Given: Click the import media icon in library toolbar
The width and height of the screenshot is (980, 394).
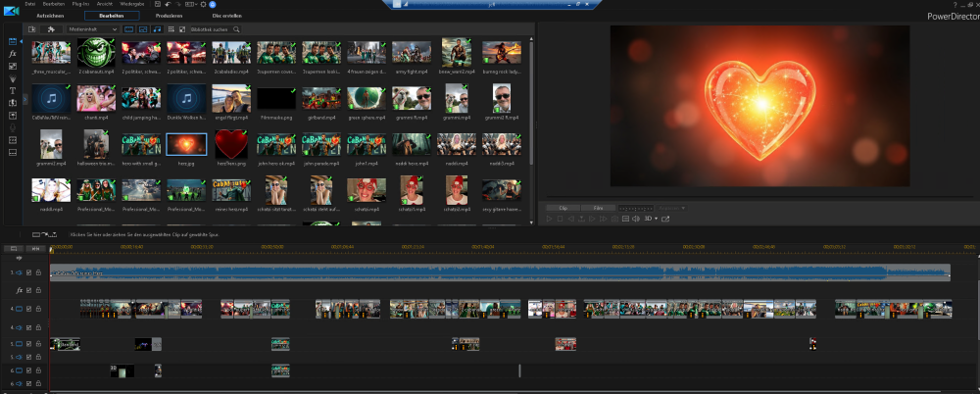Looking at the screenshot, I should (31, 29).
